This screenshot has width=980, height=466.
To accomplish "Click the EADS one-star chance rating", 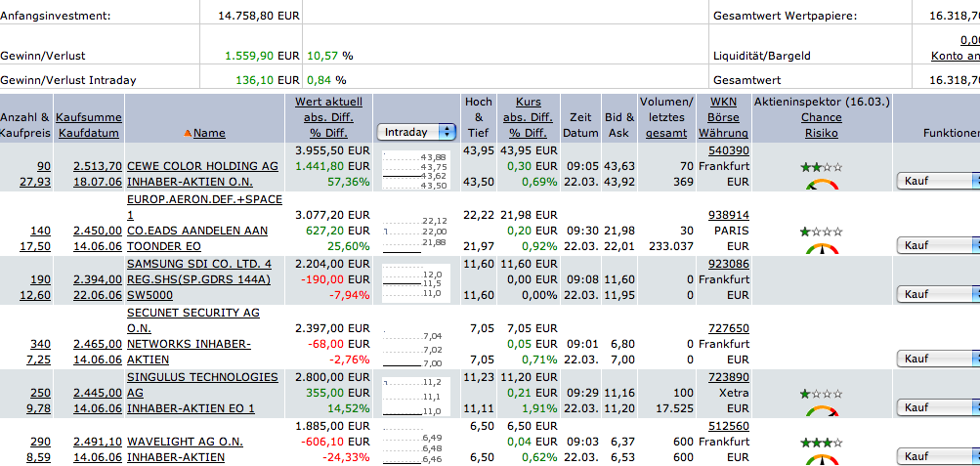I will coord(821,232).
